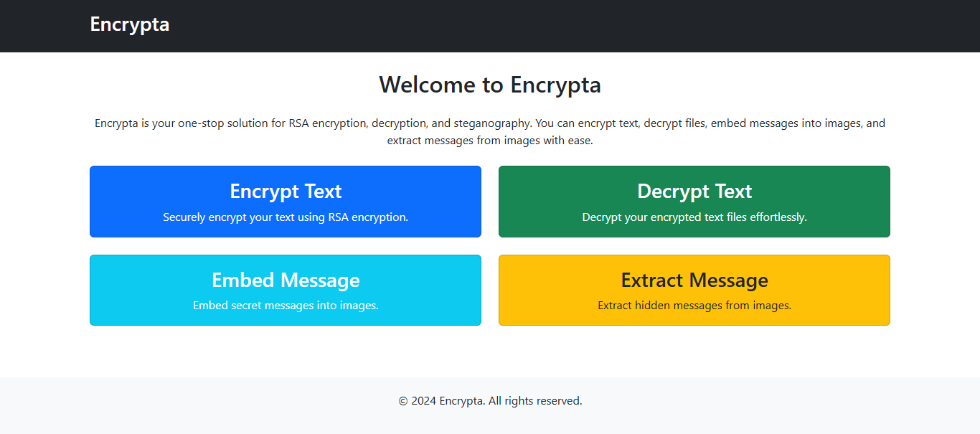
Task: Click 'Decrypt your encrypted text files' subtitle
Action: tap(694, 217)
